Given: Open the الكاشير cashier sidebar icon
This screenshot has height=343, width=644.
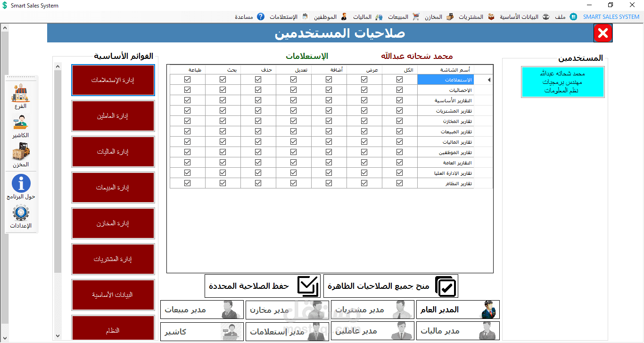Looking at the screenshot, I should coord(20,126).
